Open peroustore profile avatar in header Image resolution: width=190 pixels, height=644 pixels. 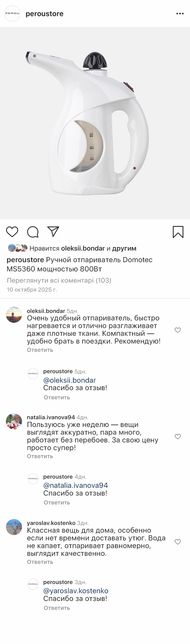coord(12,14)
